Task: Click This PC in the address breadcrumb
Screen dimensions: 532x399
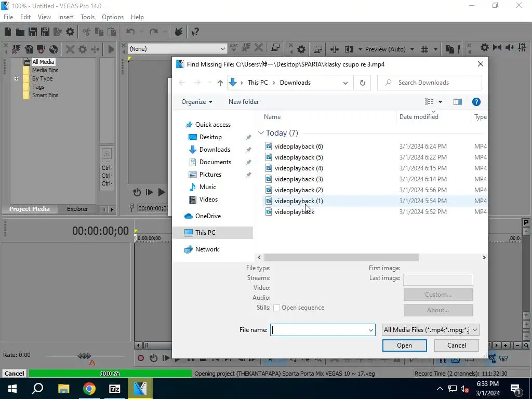Action: (x=258, y=83)
